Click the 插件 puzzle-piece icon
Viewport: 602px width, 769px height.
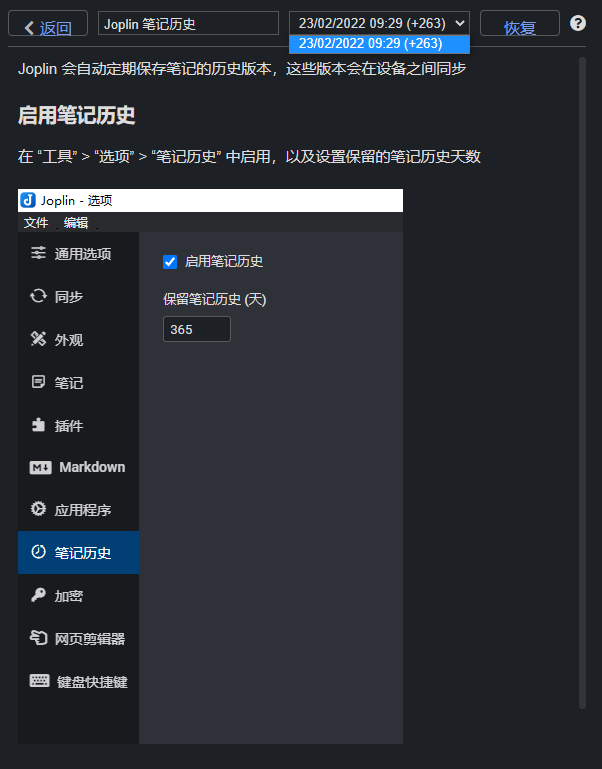(38, 425)
